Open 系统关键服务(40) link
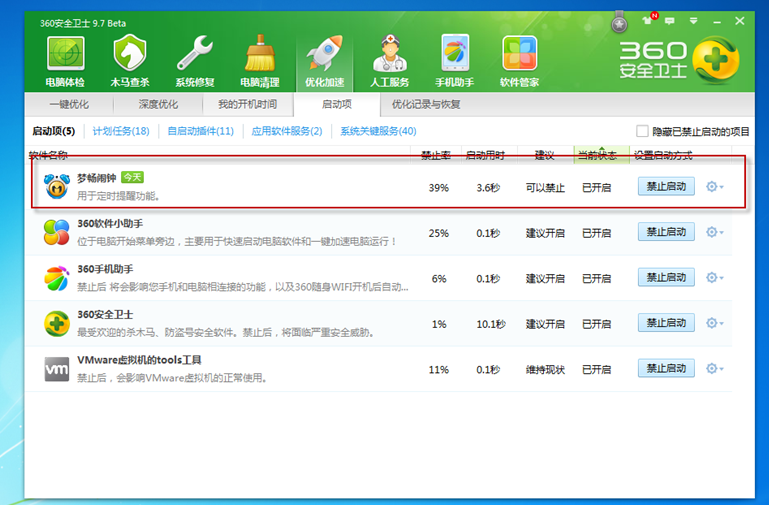This screenshot has height=505, width=769. 378,131
